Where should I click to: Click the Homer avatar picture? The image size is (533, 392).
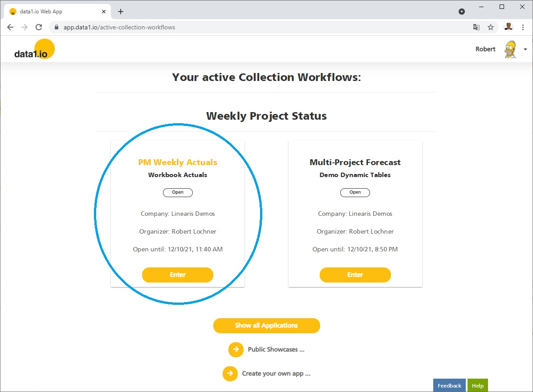[510, 49]
